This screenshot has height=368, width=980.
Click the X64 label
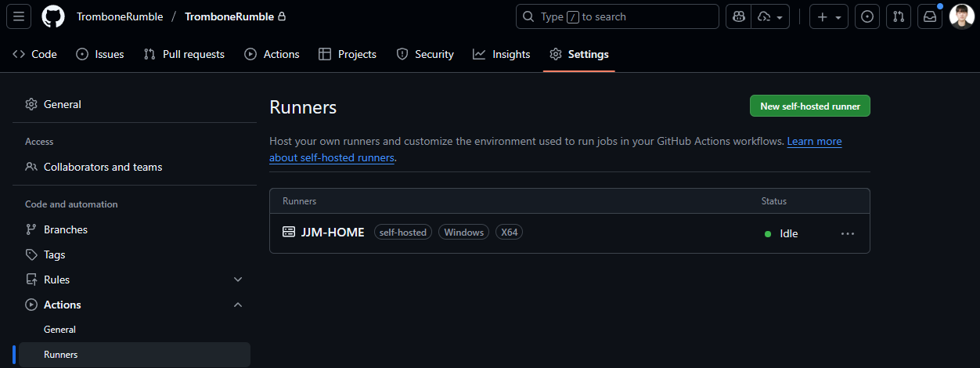click(510, 233)
